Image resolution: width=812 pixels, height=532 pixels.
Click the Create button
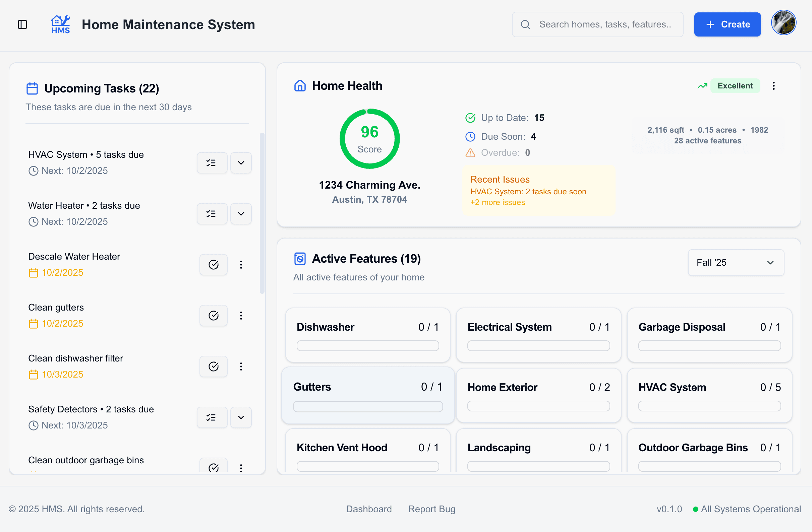728,24
